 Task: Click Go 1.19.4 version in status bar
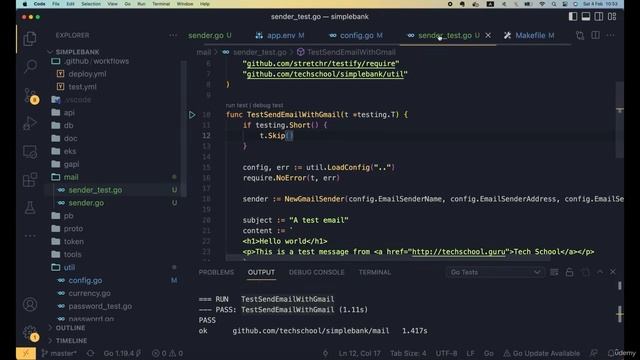pos(122,353)
